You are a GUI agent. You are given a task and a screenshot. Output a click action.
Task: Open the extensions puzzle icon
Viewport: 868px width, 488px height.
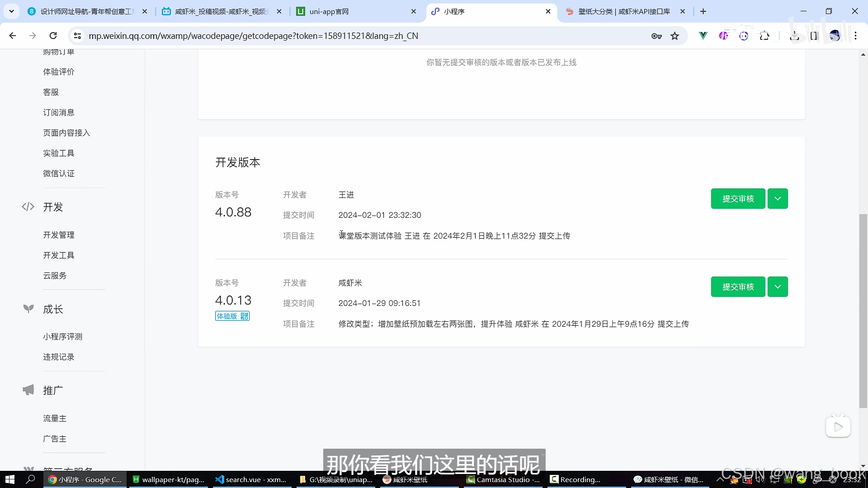click(764, 36)
